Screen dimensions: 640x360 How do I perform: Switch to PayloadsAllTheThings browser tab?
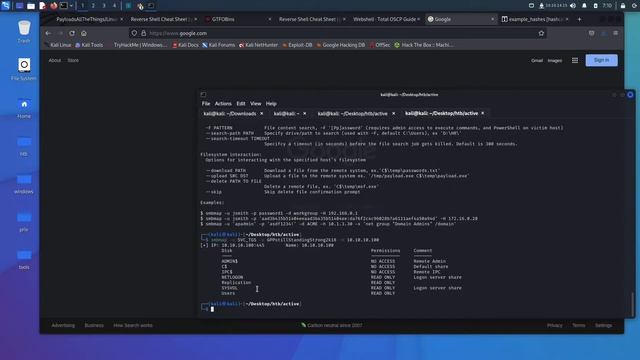tap(86, 19)
